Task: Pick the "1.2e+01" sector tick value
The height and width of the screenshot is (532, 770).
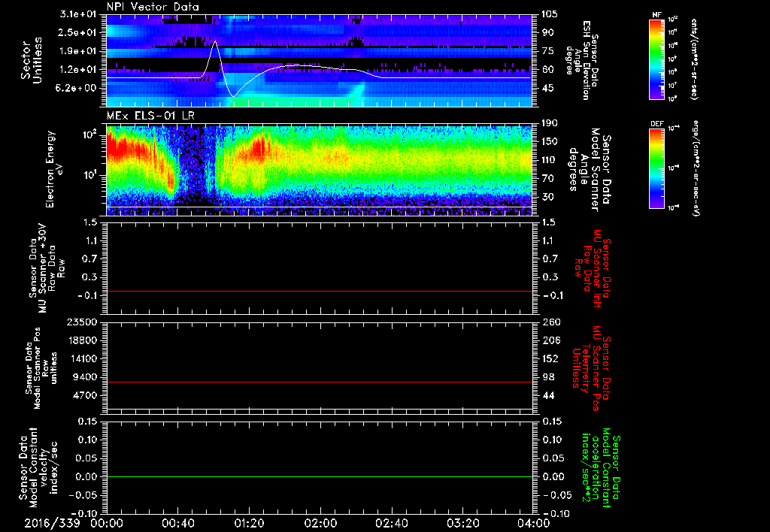Action: pyautogui.click(x=78, y=70)
